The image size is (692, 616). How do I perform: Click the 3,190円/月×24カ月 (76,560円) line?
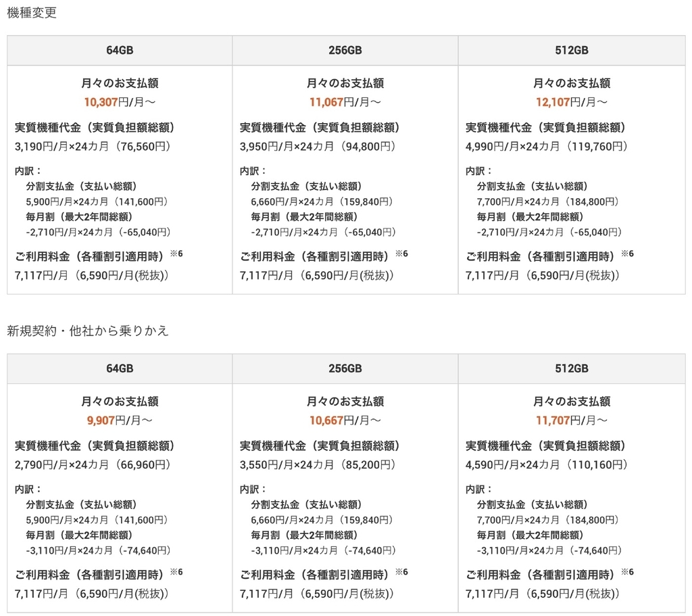pos(93,147)
